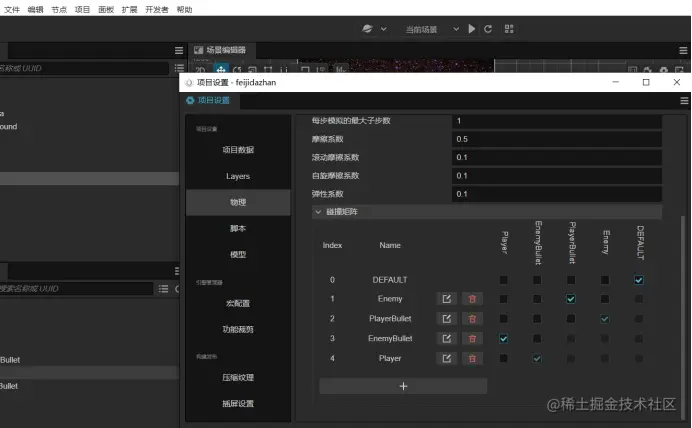Open the 项目数据 settings page
Image resolution: width=692 pixels, height=428 pixels.
point(238,150)
